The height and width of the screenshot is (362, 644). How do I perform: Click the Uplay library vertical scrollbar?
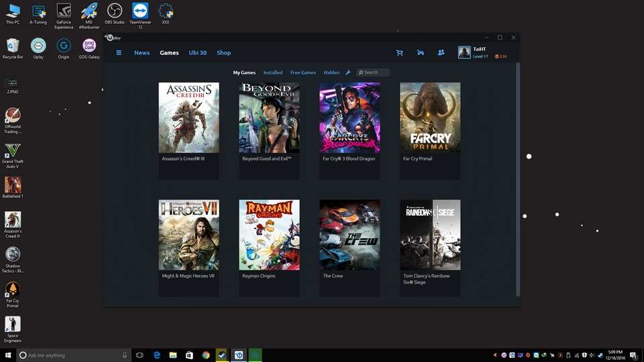coord(518,180)
